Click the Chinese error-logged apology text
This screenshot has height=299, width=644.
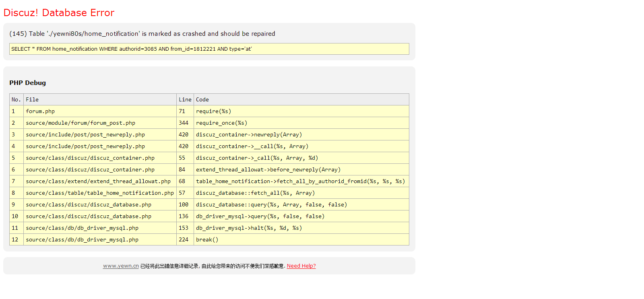pos(213,266)
